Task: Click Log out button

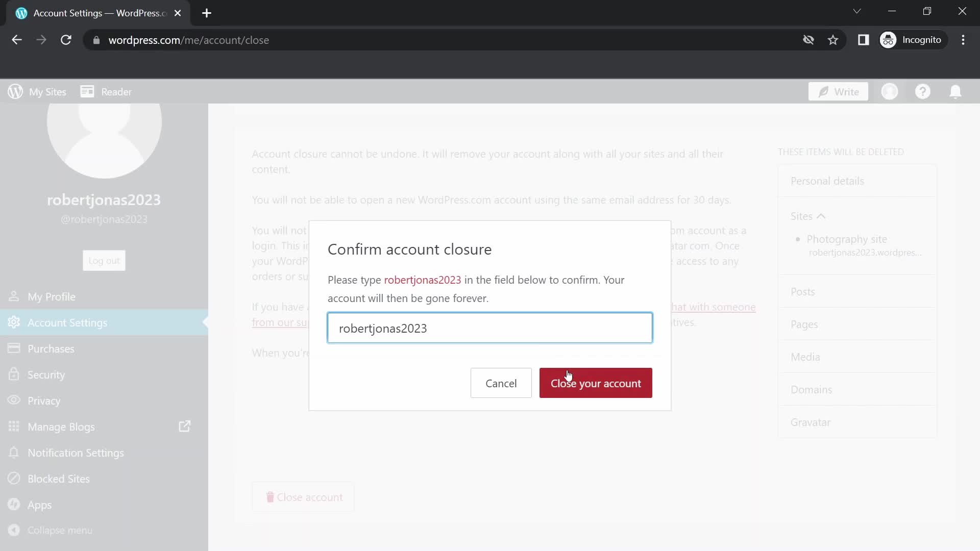Action: [104, 261]
